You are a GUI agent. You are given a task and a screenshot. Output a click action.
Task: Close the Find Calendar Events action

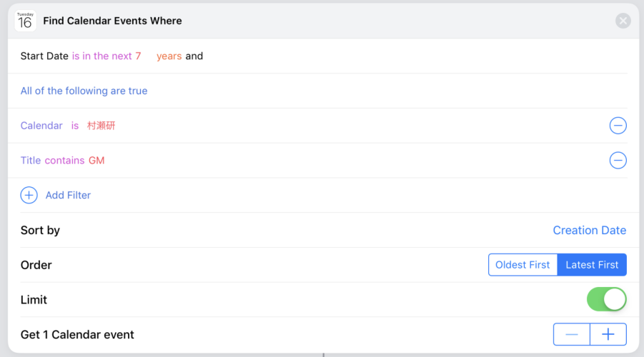pyautogui.click(x=623, y=21)
